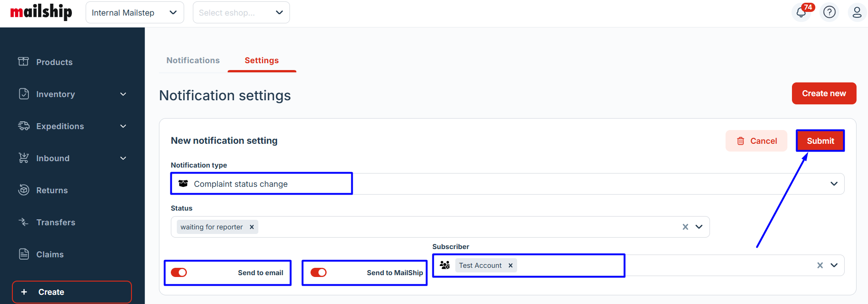The height and width of the screenshot is (304, 868).
Task: Expand the Notification type dropdown
Action: pos(834,184)
